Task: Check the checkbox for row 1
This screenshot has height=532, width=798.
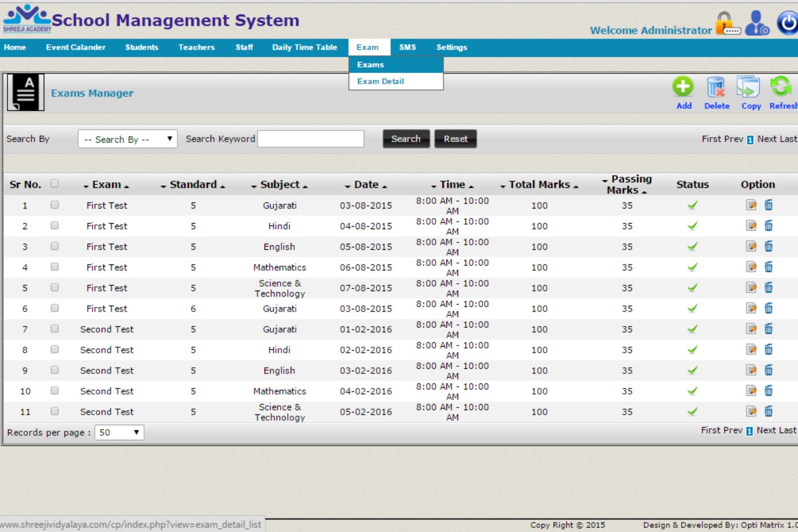Action: pyautogui.click(x=54, y=205)
